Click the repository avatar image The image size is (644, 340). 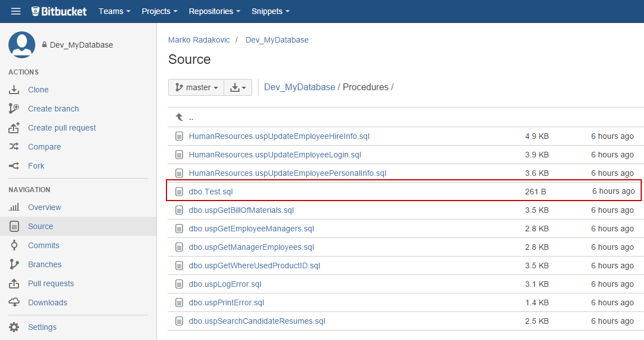22,45
